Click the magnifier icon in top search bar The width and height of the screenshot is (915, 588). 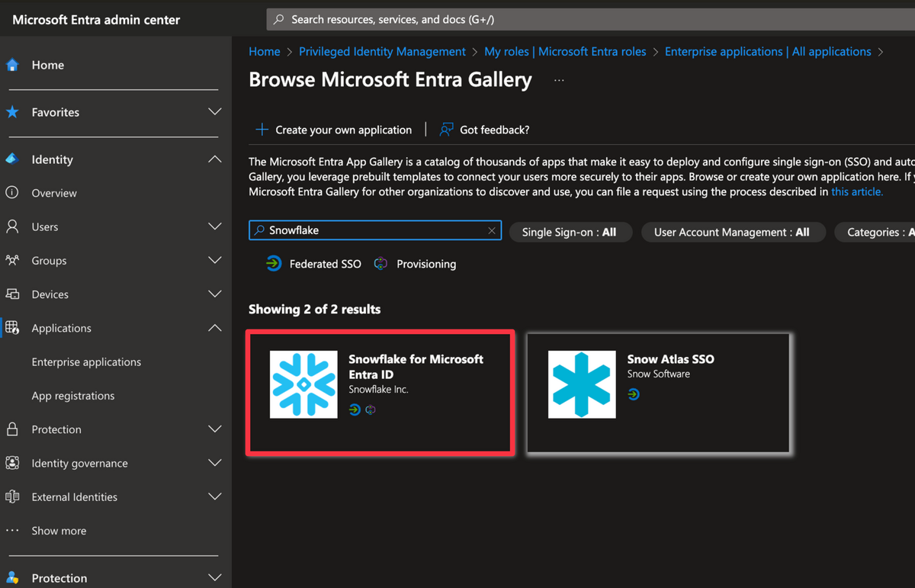[279, 20]
